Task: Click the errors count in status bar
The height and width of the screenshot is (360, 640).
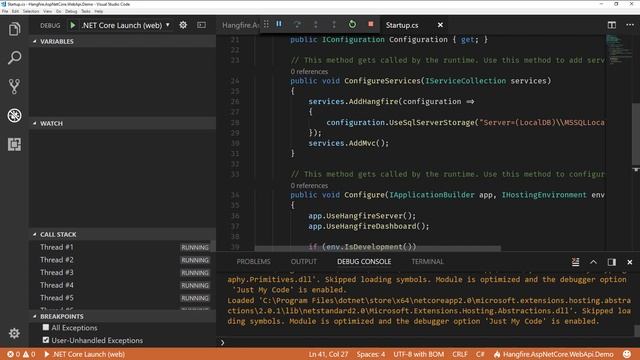Action: tap(14, 354)
